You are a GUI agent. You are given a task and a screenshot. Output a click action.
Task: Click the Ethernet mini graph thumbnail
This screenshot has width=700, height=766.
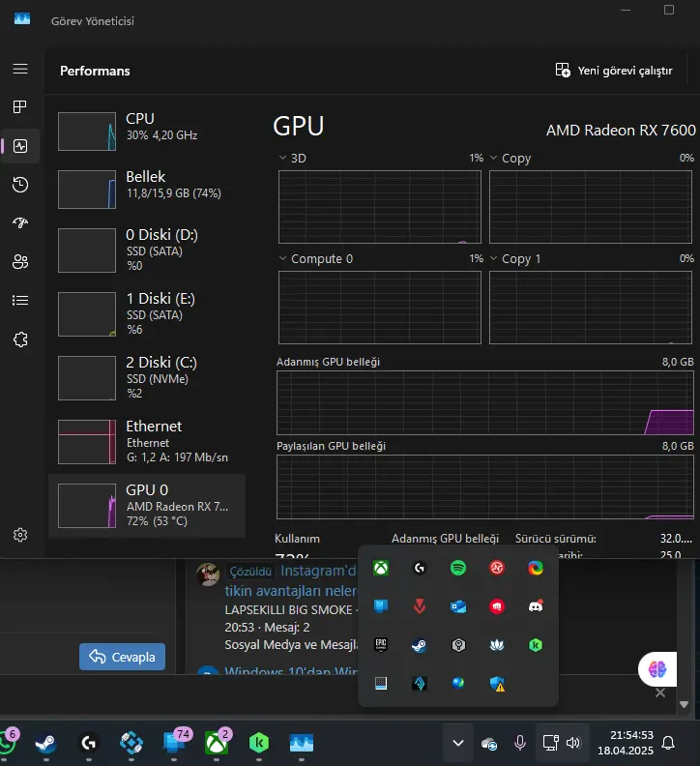click(x=87, y=442)
